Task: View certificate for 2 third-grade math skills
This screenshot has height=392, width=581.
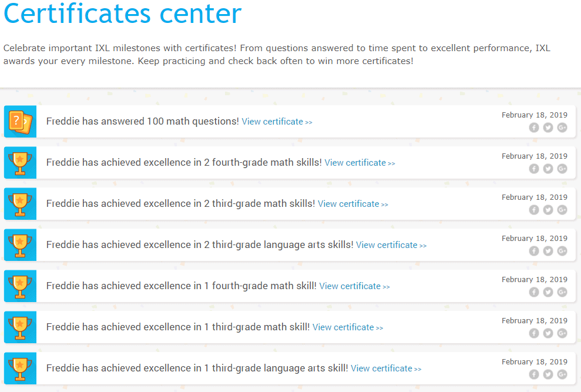Action: click(352, 204)
